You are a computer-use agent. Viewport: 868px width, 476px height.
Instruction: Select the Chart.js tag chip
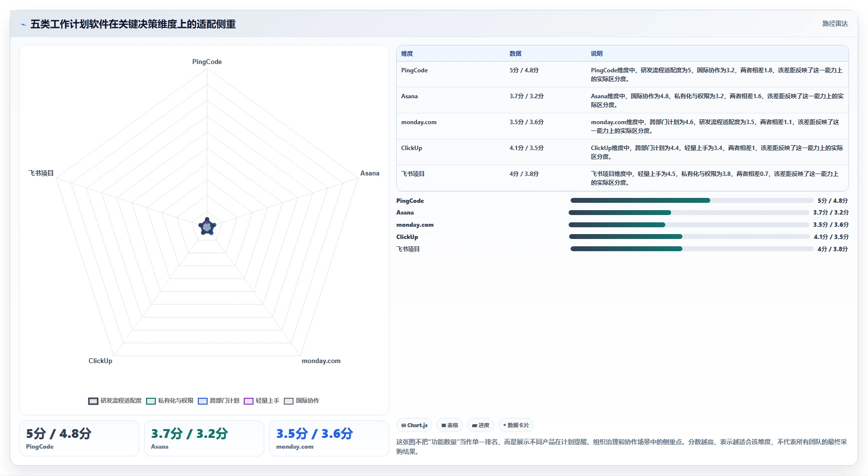coord(414,425)
